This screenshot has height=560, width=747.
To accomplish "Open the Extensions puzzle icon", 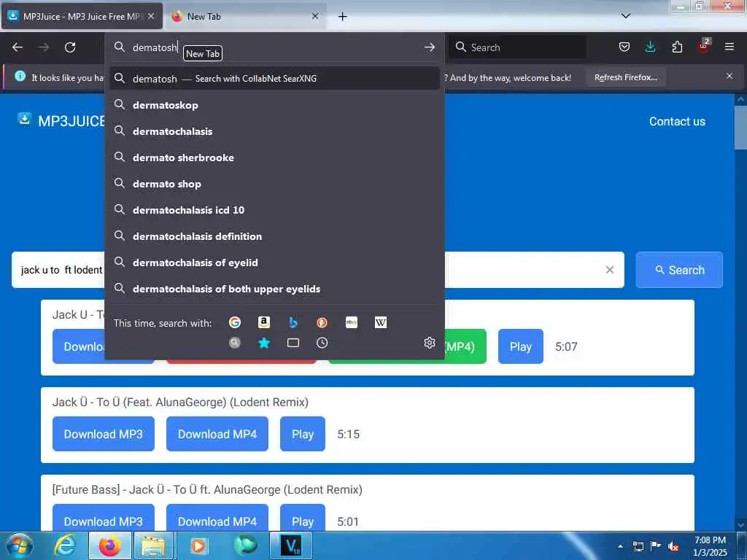I will click(x=677, y=47).
